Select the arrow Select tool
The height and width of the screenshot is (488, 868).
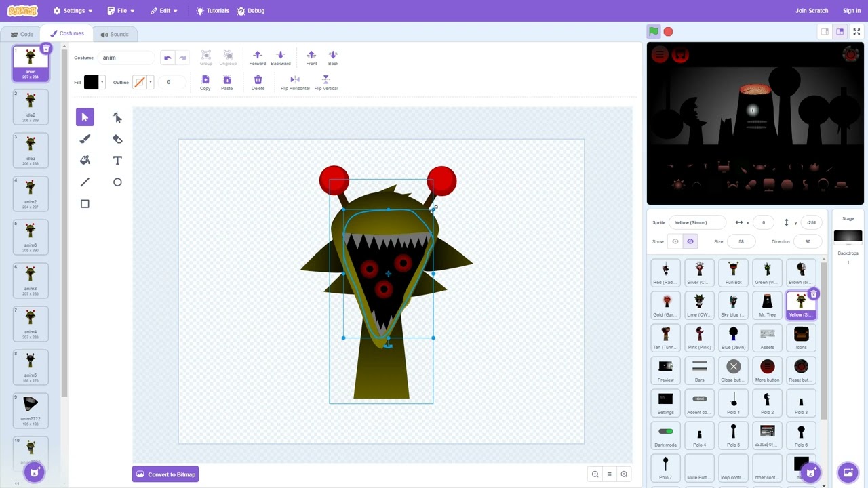pos(85,117)
